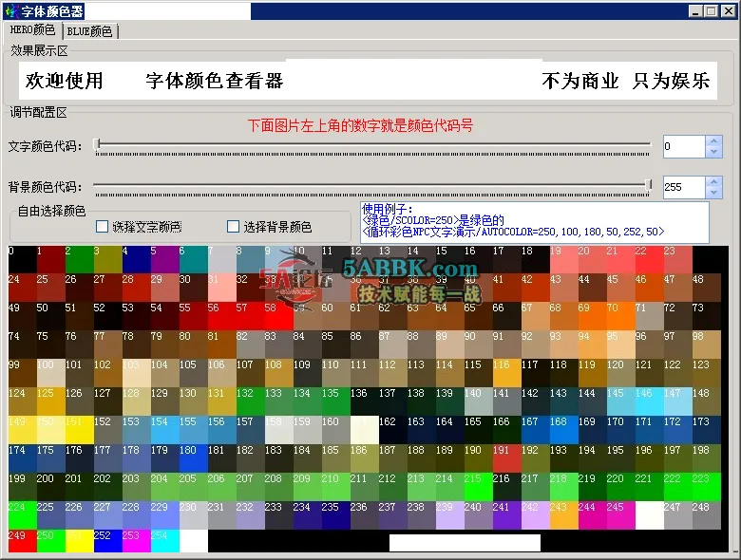Image resolution: width=741 pixels, height=560 pixels.
Task: Pick color swatch 4 dark blue
Action: coord(137,260)
